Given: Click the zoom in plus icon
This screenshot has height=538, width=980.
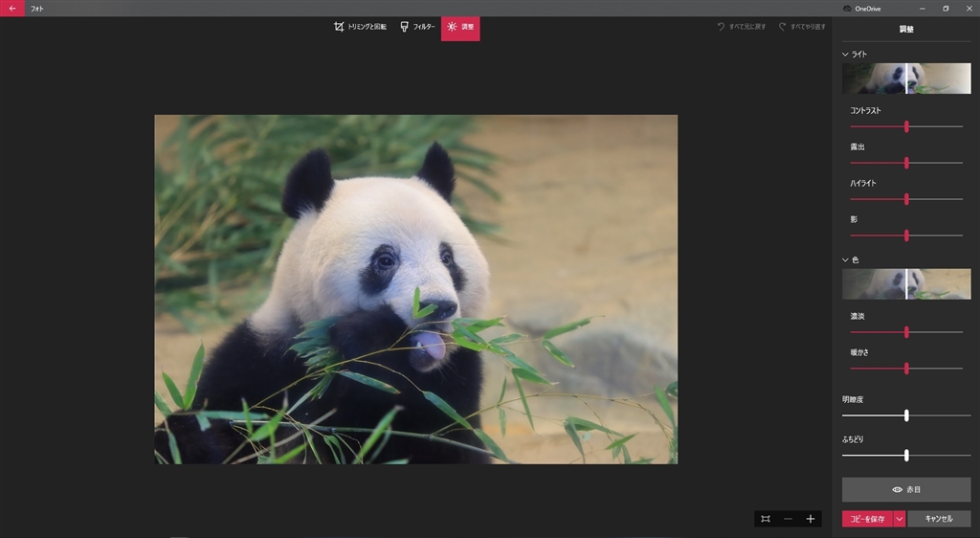Looking at the screenshot, I should pyautogui.click(x=810, y=519).
